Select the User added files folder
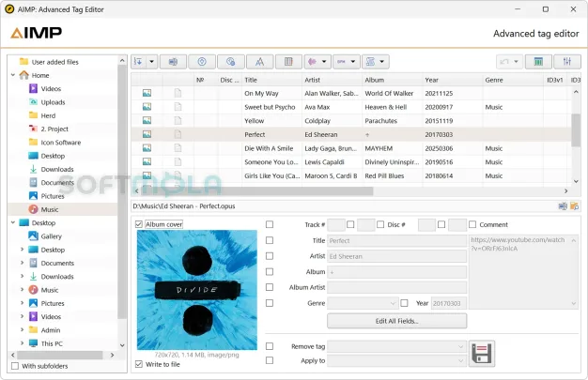 point(54,62)
